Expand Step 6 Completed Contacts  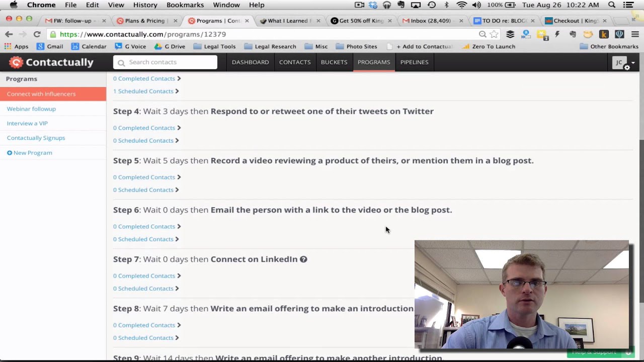pyautogui.click(x=147, y=227)
